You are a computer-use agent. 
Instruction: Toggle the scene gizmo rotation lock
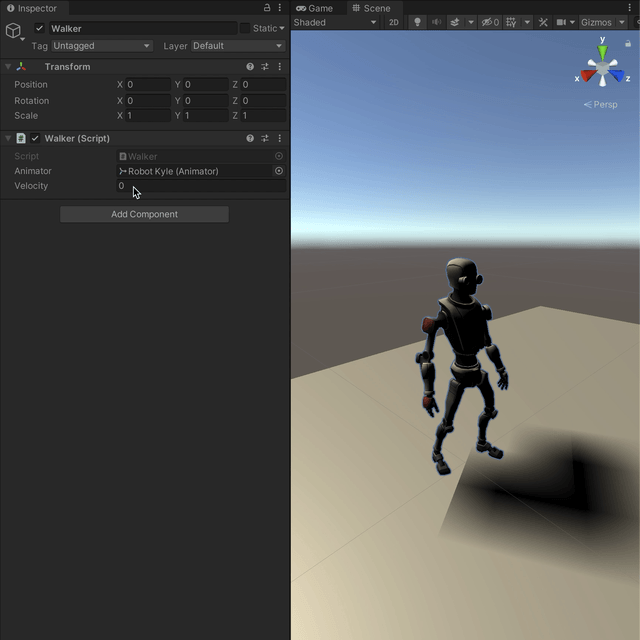pyautogui.click(x=628, y=43)
